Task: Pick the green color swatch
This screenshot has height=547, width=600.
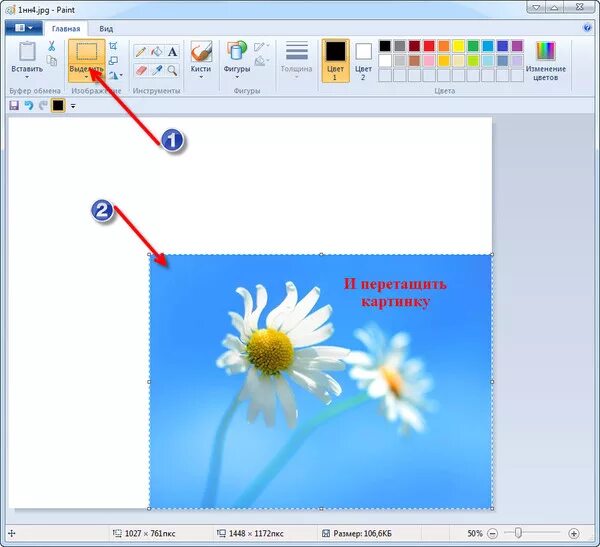Action: (x=473, y=46)
